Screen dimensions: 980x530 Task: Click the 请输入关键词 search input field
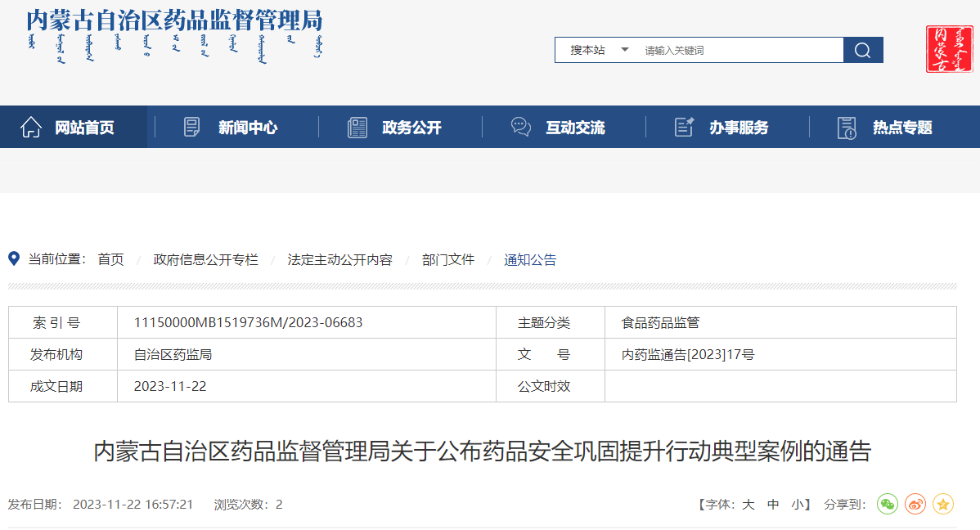(x=740, y=50)
